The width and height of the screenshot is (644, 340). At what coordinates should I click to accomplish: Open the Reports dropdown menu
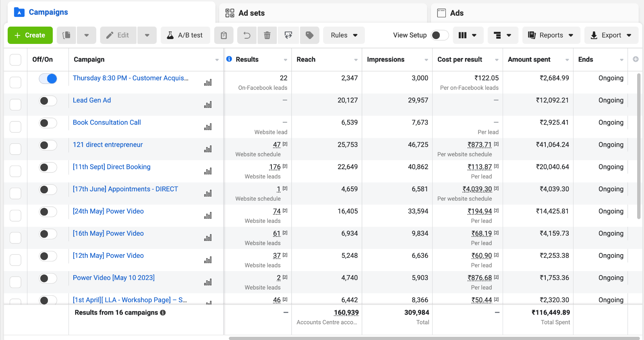(x=551, y=35)
